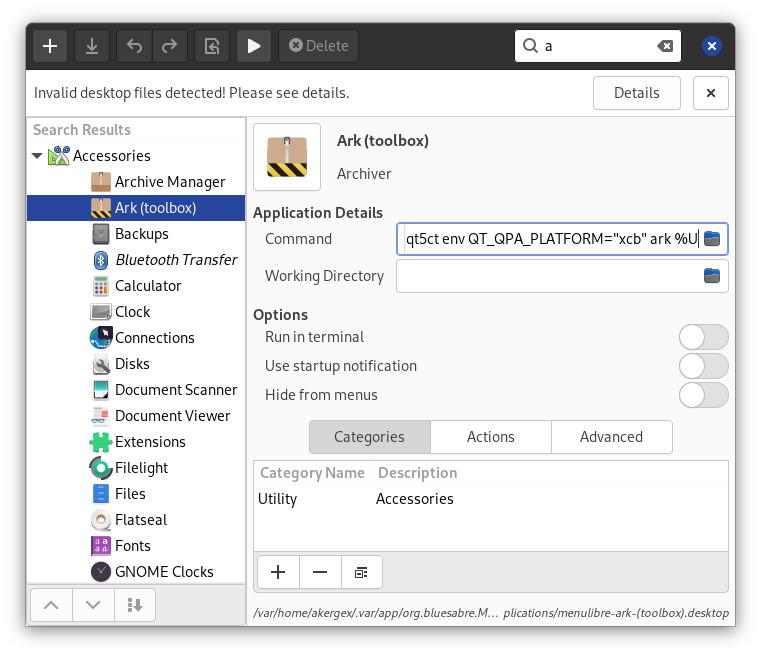
Task: Select the Calculator launcher
Action: tap(136, 286)
